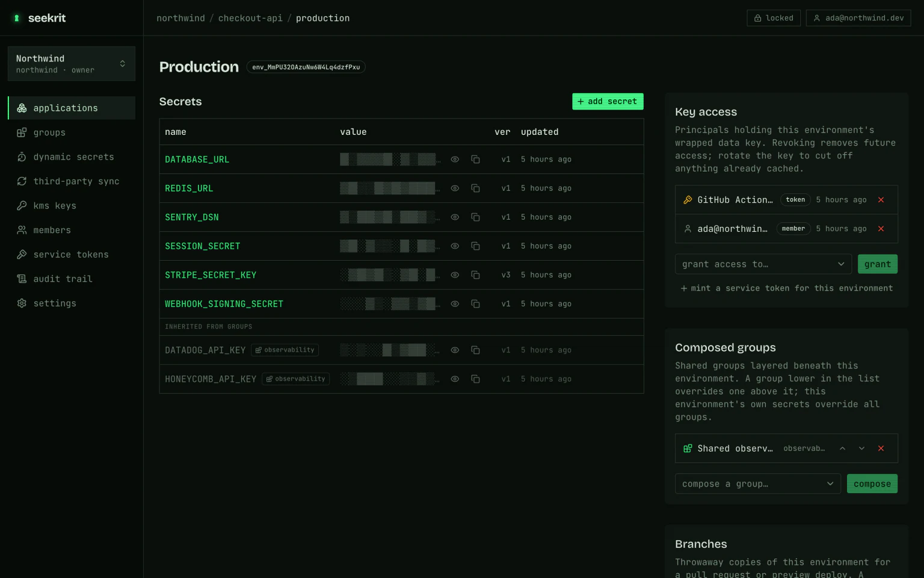Open the REDIS_URL secret name

(189, 188)
